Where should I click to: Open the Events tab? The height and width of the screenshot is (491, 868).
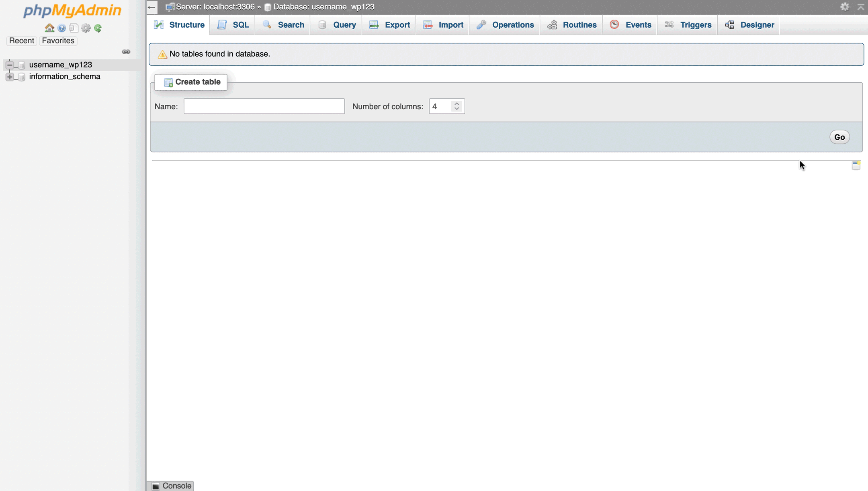(x=631, y=25)
